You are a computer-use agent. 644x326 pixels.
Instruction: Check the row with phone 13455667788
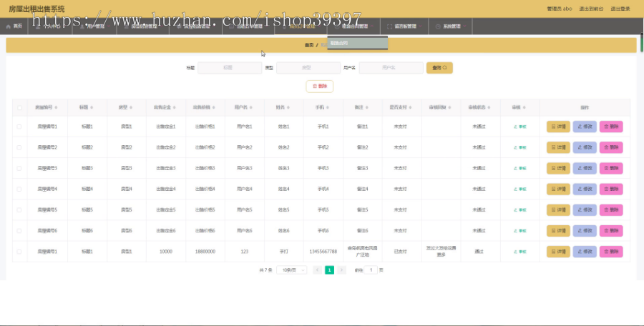click(x=19, y=252)
